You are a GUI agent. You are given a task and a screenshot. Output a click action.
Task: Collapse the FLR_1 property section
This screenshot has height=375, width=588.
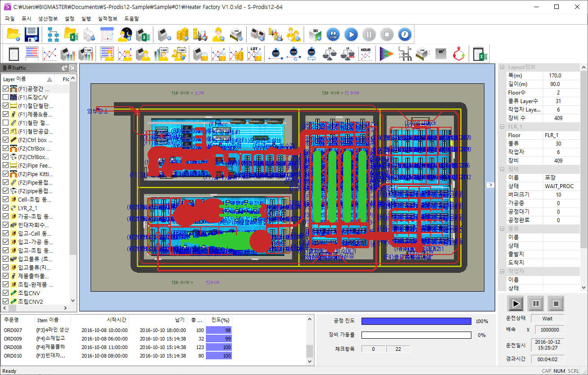coord(502,127)
